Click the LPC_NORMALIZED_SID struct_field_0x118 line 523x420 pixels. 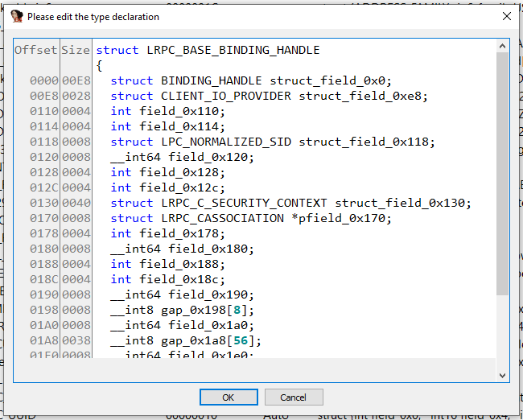tap(273, 142)
